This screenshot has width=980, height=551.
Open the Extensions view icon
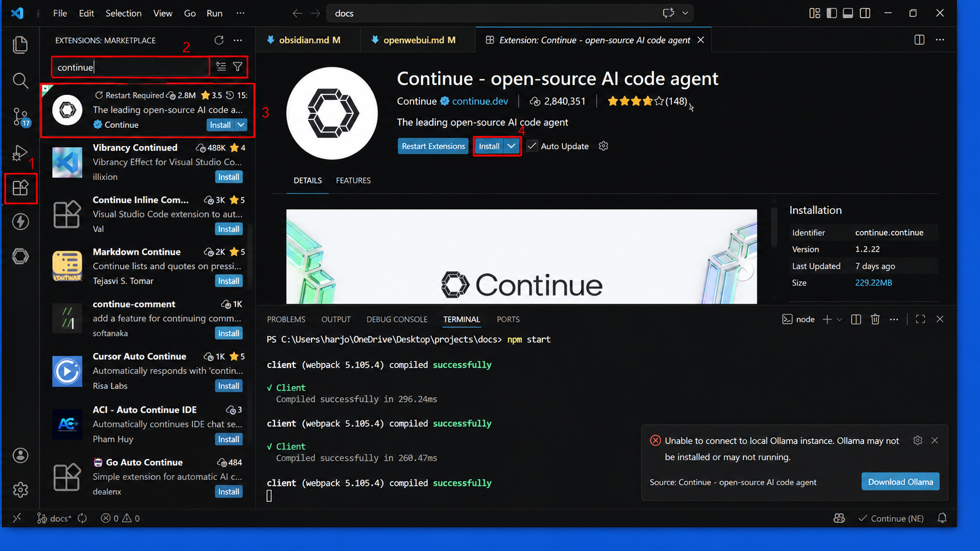tap(21, 188)
